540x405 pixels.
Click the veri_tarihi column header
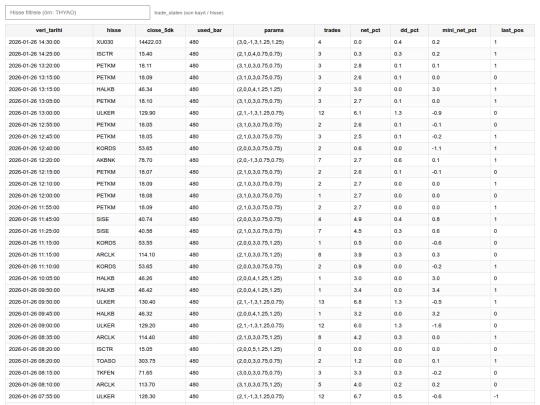(49, 30)
